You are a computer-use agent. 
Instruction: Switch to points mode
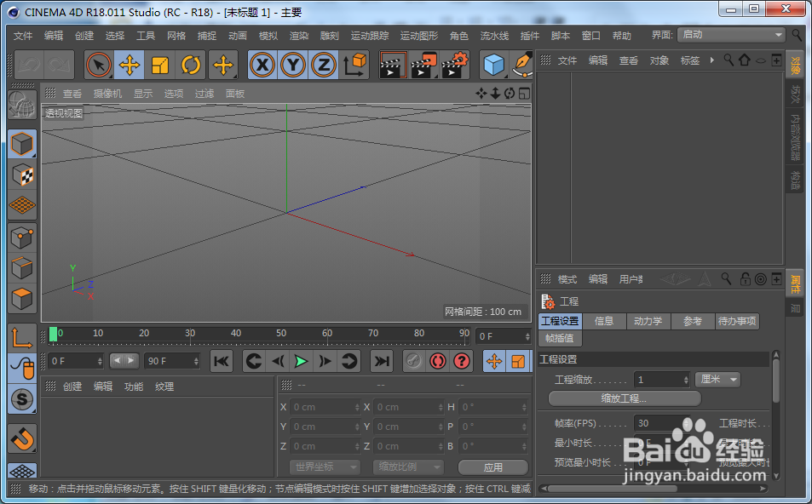pos(22,238)
